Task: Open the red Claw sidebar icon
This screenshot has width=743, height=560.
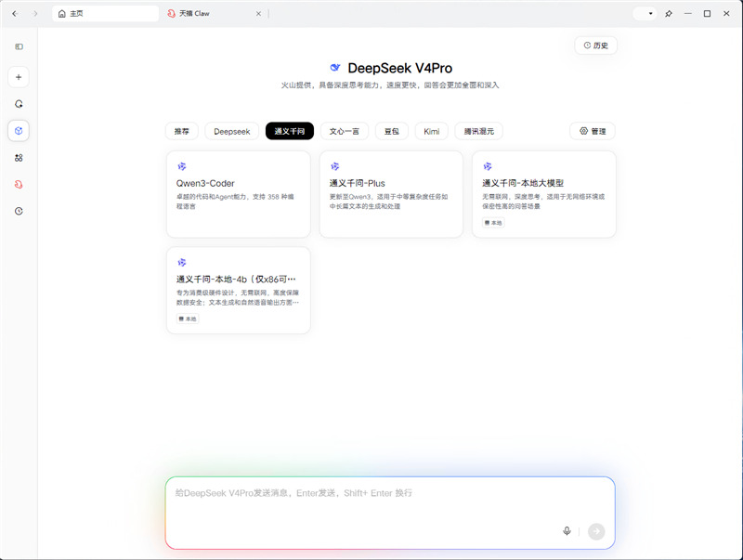Action: pos(19,184)
